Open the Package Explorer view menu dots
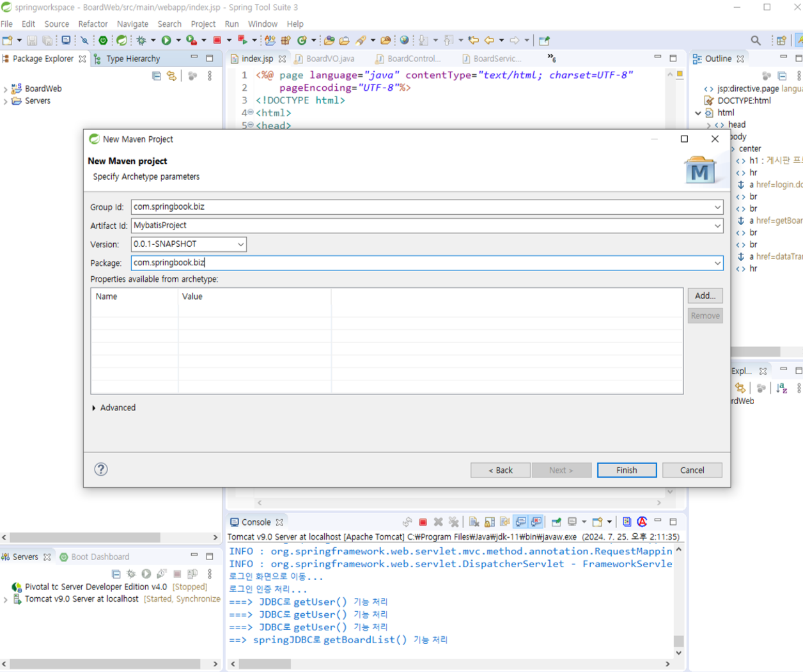This screenshot has width=803, height=672. pyautogui.click(x=210, y=75)
